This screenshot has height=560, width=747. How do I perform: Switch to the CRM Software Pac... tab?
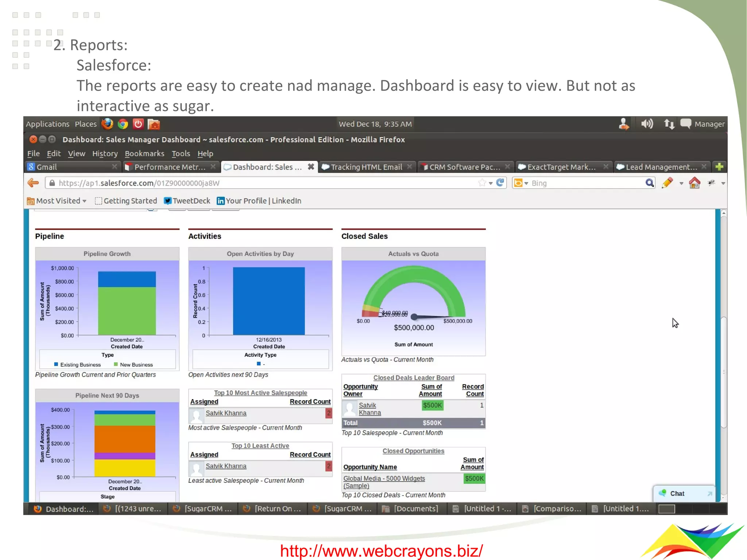(465, 167)
